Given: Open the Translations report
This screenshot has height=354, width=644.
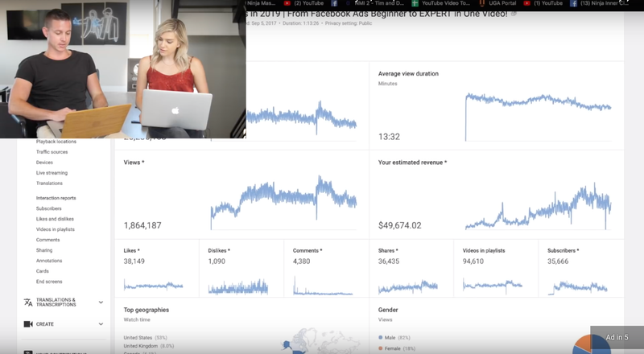Looking at the screenshot, I should tap(49, 183).
